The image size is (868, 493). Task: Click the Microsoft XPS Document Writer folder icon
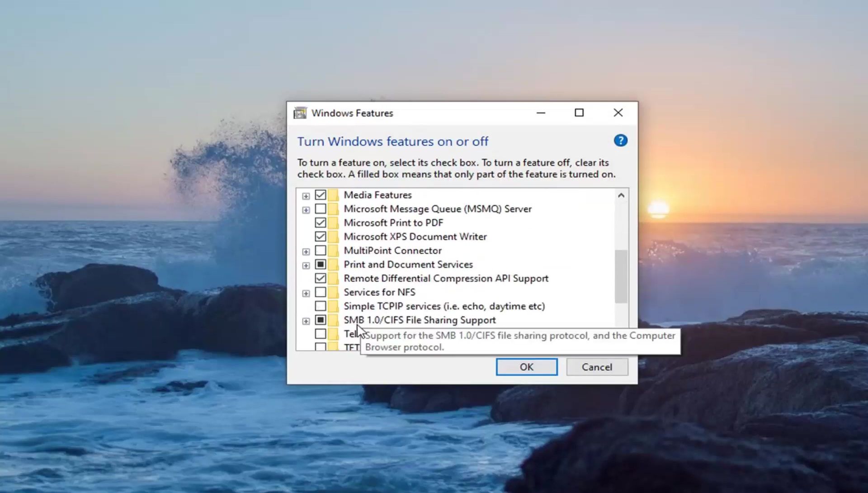click(333, 237)
